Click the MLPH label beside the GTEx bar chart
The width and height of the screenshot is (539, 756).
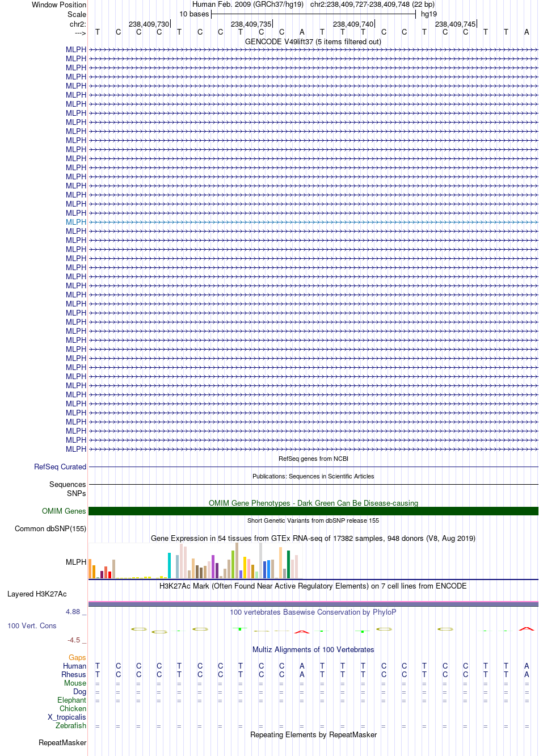tap(76, 562)
